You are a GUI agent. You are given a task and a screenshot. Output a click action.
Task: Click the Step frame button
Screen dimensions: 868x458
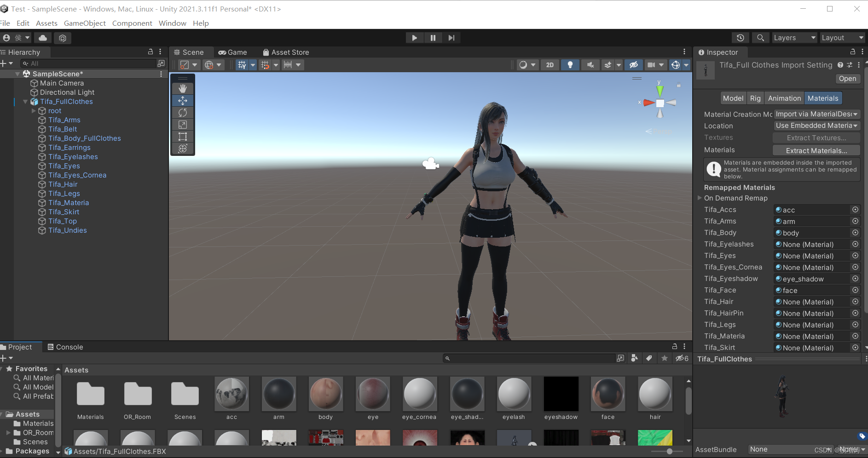click(451, 38)
